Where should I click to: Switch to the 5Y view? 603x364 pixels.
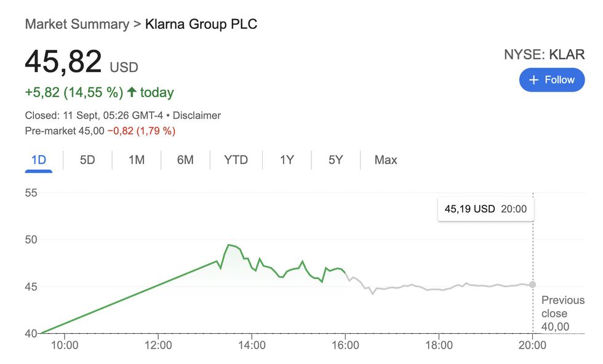[335, 159]
